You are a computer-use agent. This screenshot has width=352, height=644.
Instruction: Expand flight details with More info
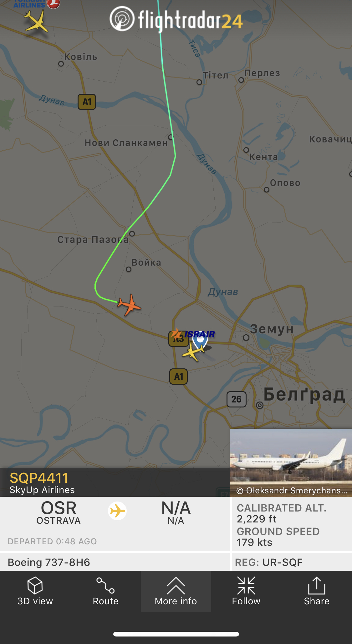(x=176, y=591)
